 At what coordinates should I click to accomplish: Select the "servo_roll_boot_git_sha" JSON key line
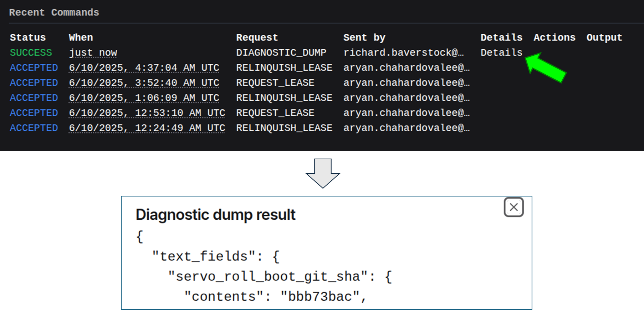(x=280, y=276)
